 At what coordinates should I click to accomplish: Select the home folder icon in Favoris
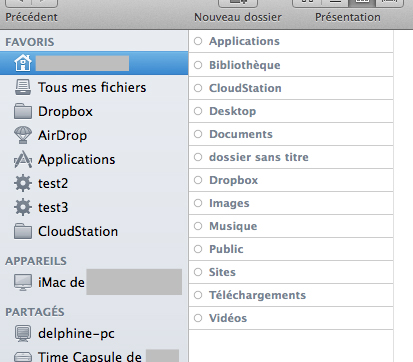tap(23, 63)
